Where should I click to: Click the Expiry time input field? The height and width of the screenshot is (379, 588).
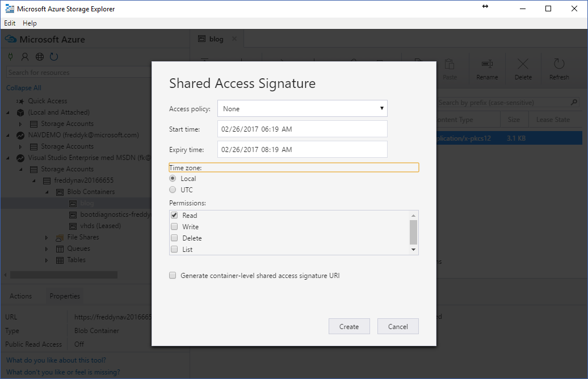(x=302, y=149)
